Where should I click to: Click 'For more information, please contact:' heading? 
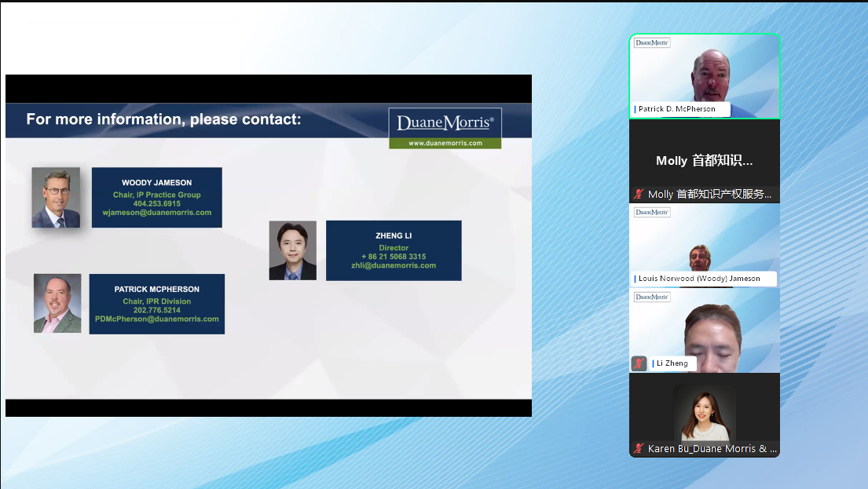coord(164,119)
